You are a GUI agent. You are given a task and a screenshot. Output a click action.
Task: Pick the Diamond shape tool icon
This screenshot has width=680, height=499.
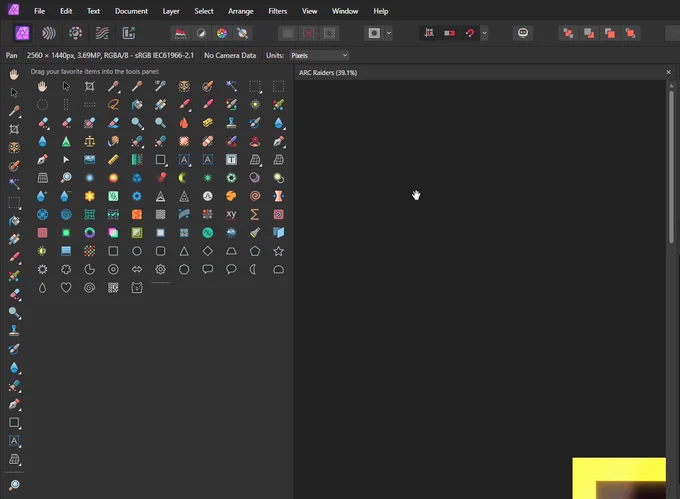[x=208, y=251]
